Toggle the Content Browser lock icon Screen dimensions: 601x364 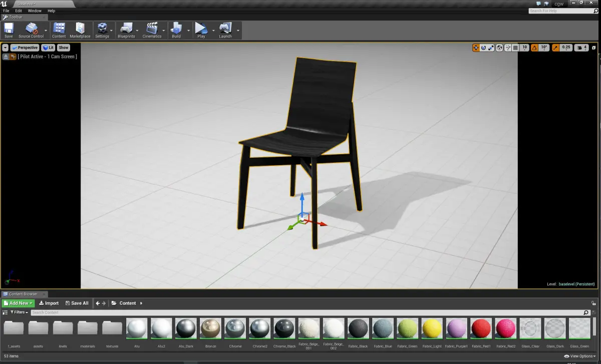pos(594,302)
